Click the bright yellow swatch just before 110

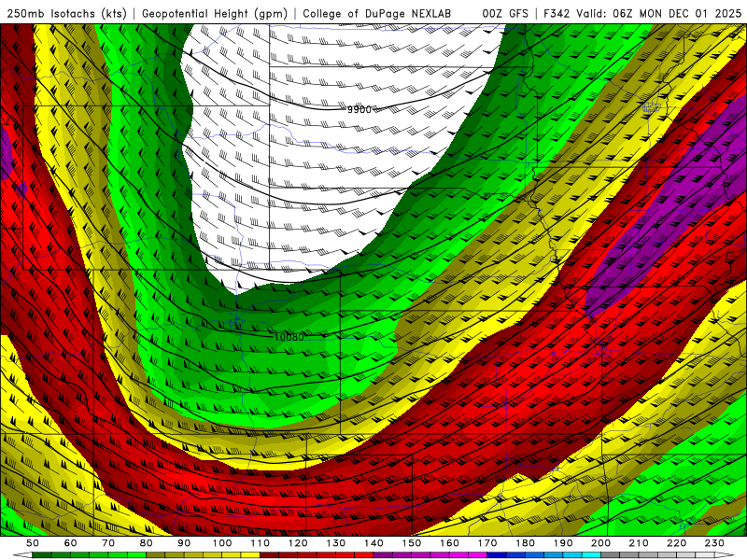[x=250, y=555]
